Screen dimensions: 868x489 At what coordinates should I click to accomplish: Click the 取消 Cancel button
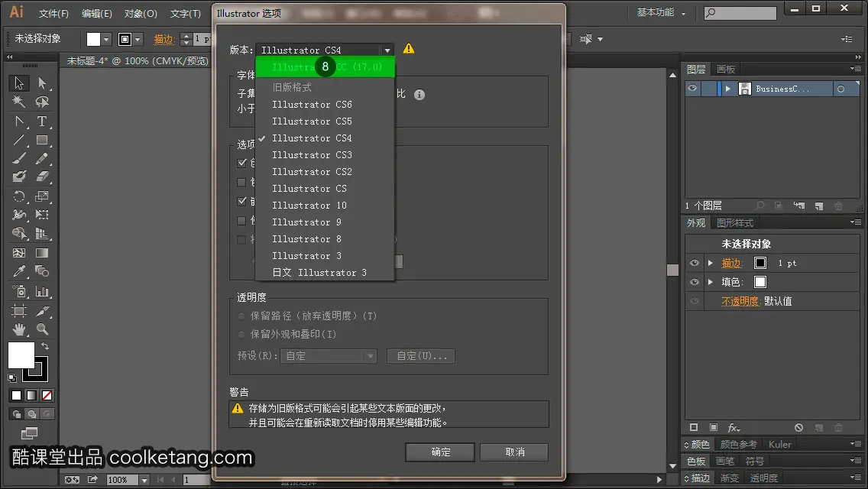(514, 452)
